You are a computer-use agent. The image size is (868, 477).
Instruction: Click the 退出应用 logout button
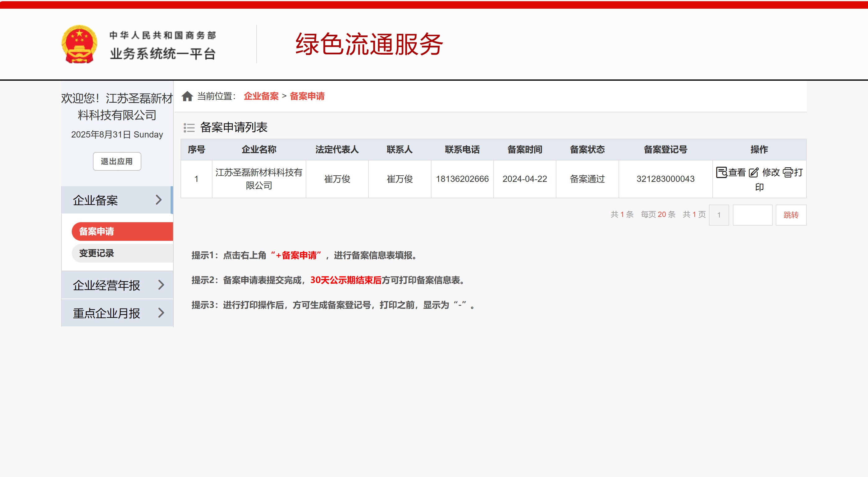pos(117,162)
